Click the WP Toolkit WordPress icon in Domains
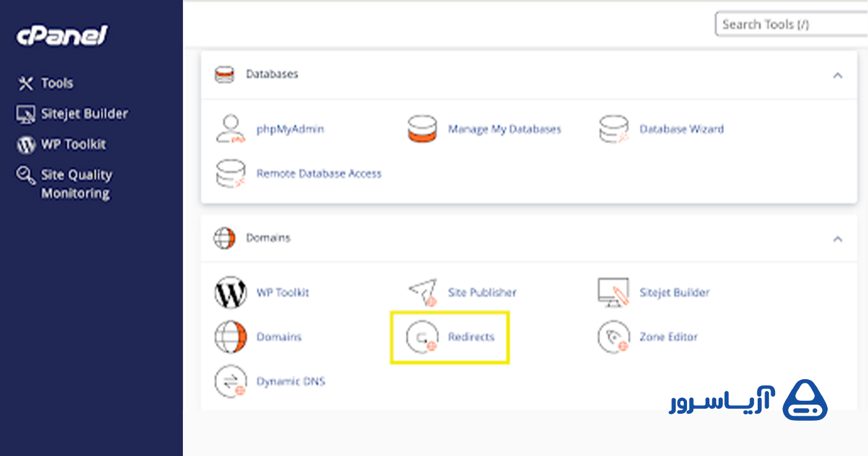Image resolution: width=868 pixels, height=456 pixels. point(231,292)
